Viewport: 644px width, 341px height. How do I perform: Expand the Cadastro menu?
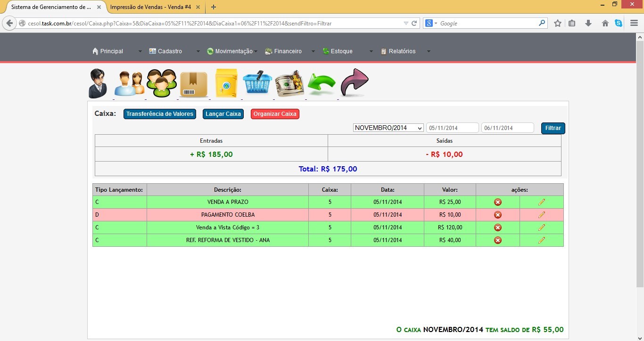(x=170, y=51)
